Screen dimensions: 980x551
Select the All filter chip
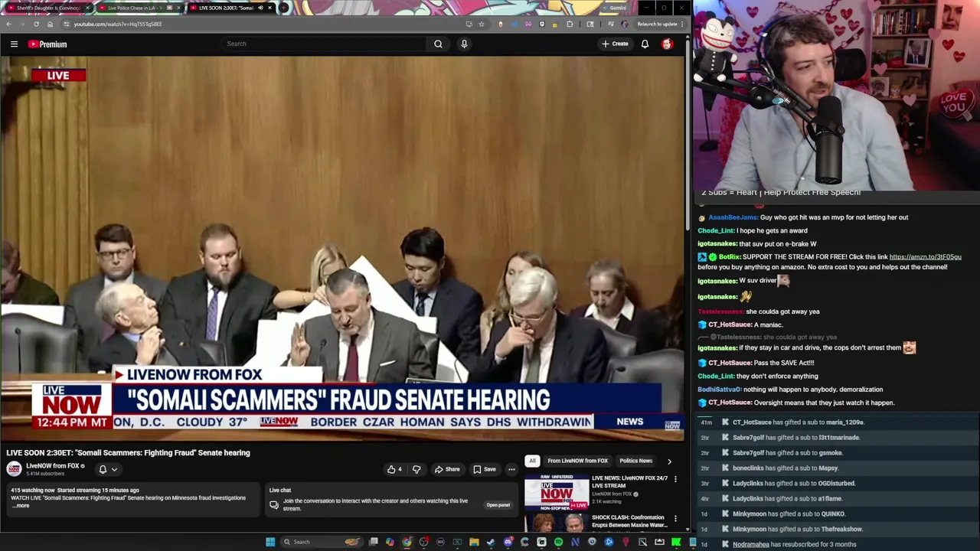532,461
